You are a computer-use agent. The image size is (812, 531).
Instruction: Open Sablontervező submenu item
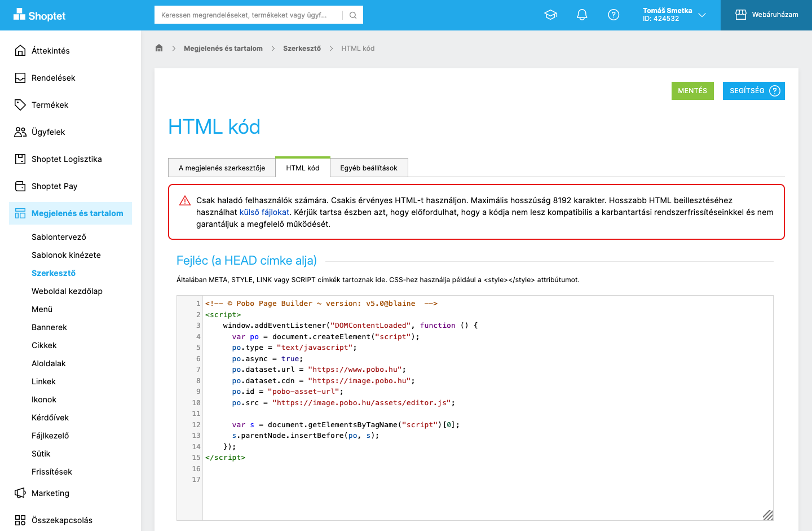click(x=59, y=237)
